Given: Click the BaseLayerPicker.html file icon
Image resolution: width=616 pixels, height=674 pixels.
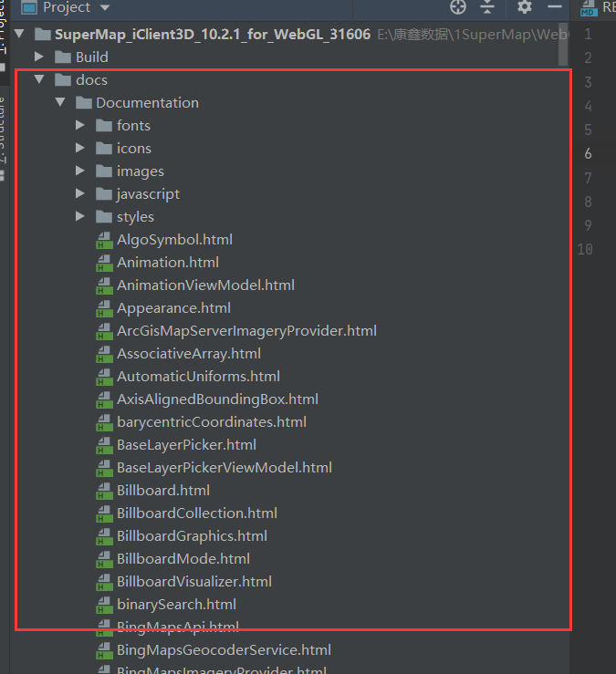Looking at the screenshot, I should pyautogui.click(x=104, y=445).
